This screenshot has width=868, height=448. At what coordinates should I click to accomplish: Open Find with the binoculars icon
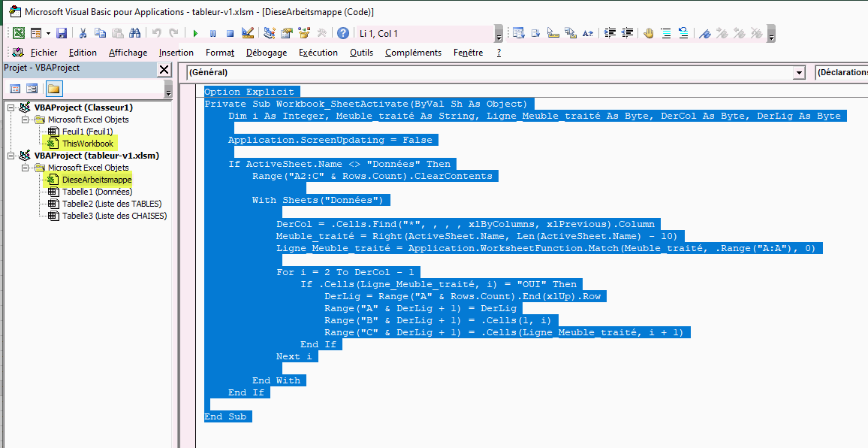pyautogui.click(x=135, y=33)
